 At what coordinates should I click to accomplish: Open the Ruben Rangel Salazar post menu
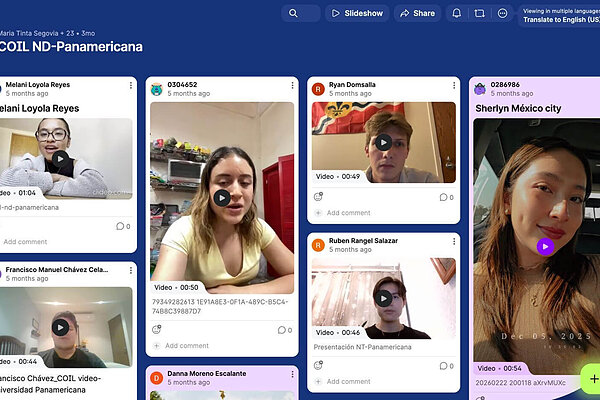click(x=454, y=241)
